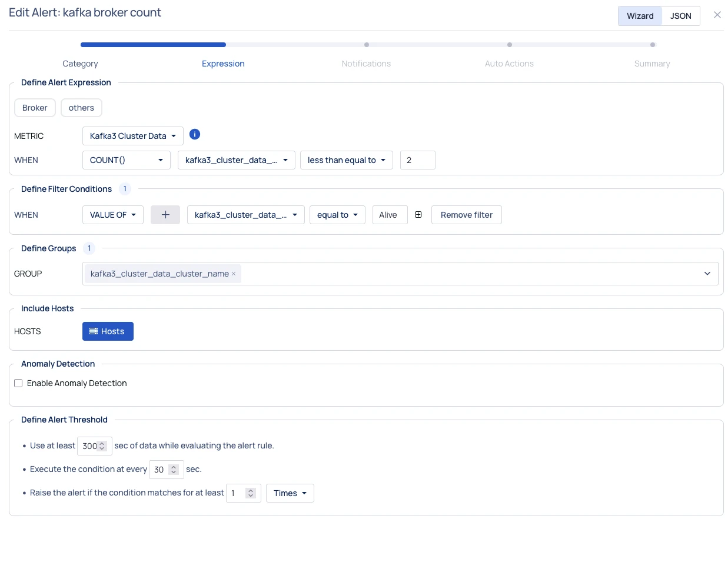Click the wizard progress bar
Screen dimensions: 728x562
pyautogui.click(x=367, y=45)
